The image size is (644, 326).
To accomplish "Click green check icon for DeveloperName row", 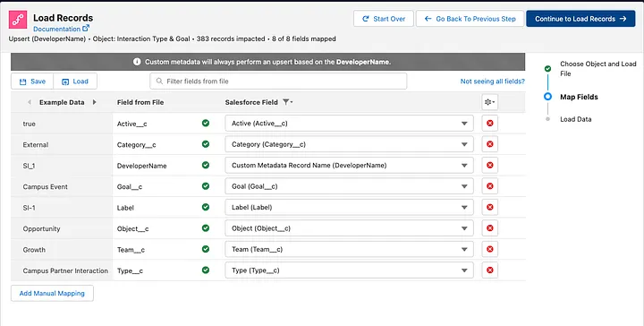I will pyautogui.click(x=206, y=165).
